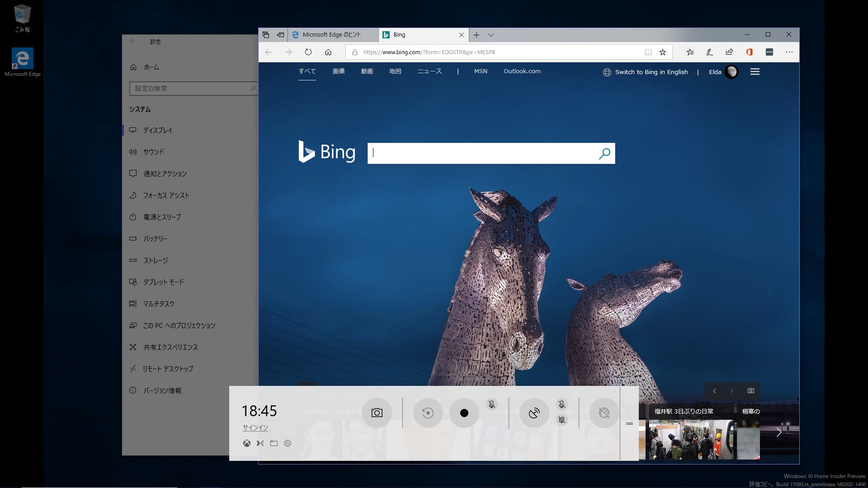Add Bing page to favorites star

[x=663, y=52]
